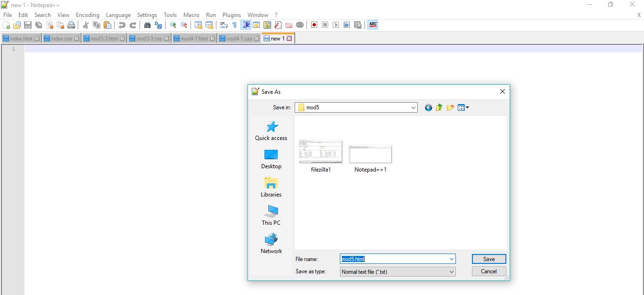The width and height of the screenshot is (644, 295).
Task: Toggle the ABC spell check icon
Action: click(x=373, y=25)
